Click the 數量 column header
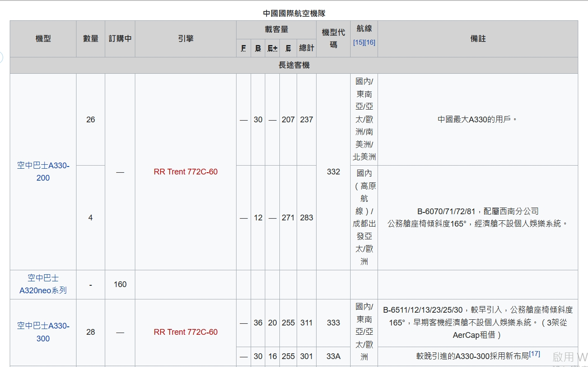Viewport: 588px width, 367px height. (91, 39)
